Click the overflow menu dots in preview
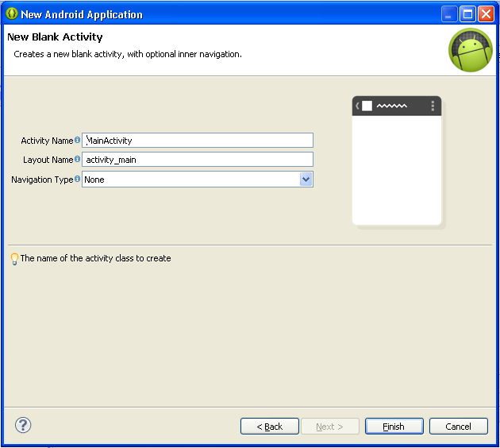 [x=433, y=106]
